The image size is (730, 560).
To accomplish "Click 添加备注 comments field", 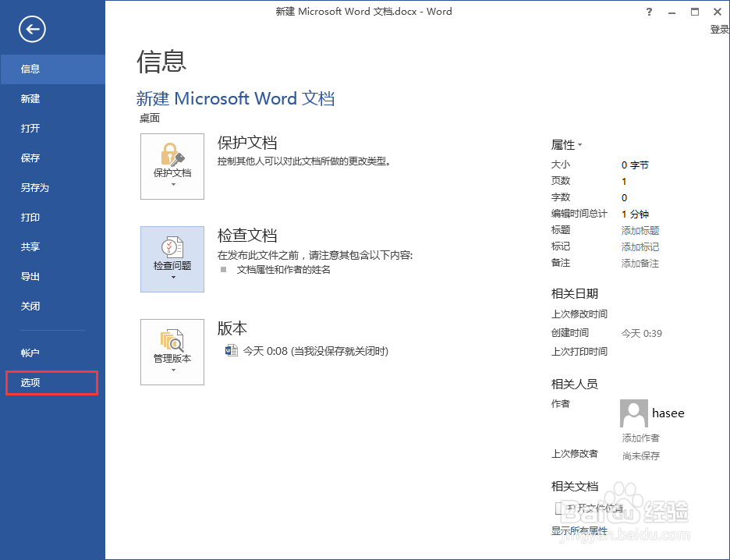I will coord(640,264).
